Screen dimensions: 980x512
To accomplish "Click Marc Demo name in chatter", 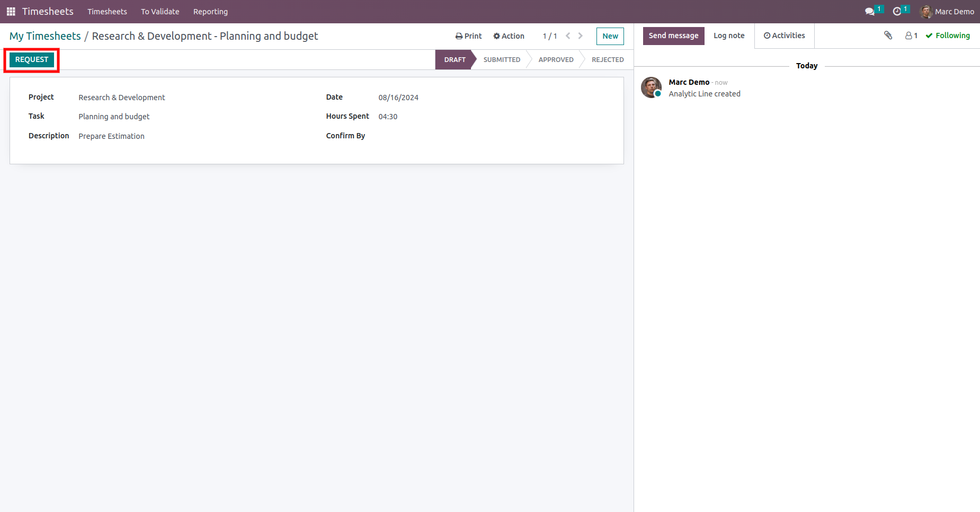I will pos(689,82).
